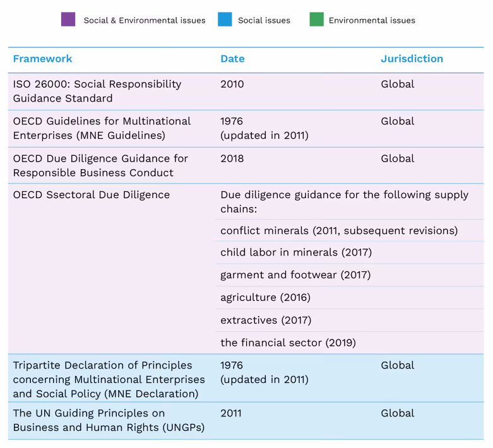Click the green Environmental issues legend swatch
This screenshot has width=493, height=448.
317,19
